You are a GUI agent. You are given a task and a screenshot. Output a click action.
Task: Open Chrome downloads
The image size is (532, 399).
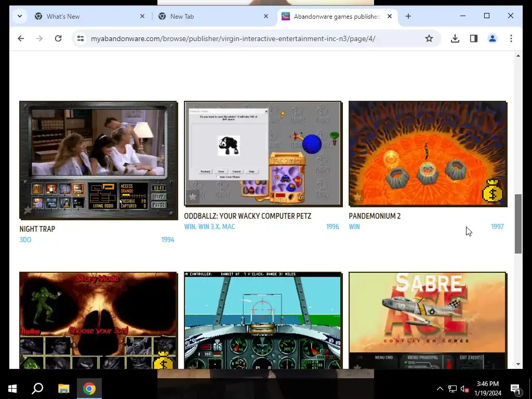click(x=455, y=38)
